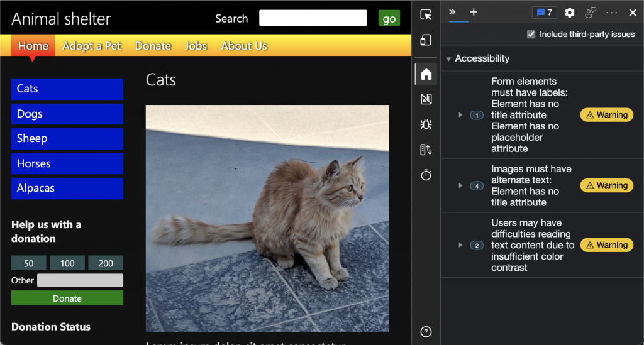The width and height of the screenshot is (644, 345).
Task: Click Warning badge on Images alternate text issue
Action: (607, 185)
